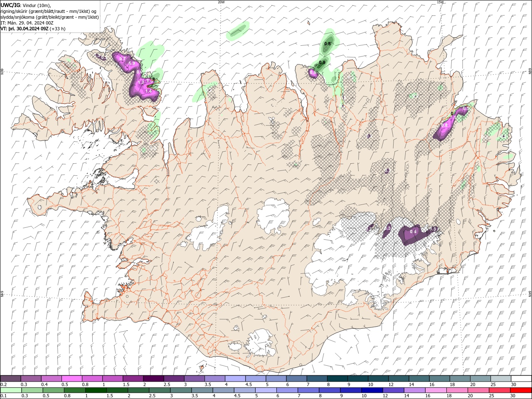The image size is (532, 399).
Task: Click the 'IT: Mán. 29. 04. 2024 00Z' line
Action: (x=26, y=23)
